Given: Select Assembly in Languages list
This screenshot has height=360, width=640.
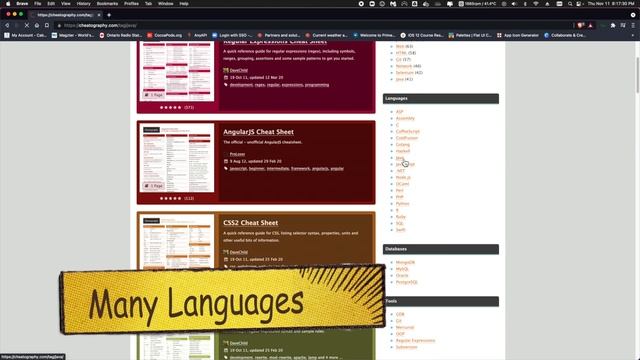Looking at the screenshot, I should [405, 118].
